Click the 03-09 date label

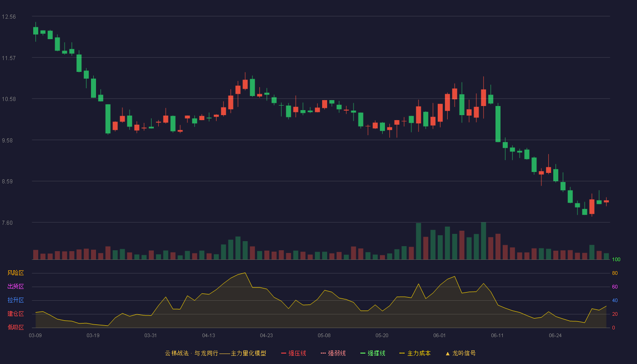click(35, 335)
